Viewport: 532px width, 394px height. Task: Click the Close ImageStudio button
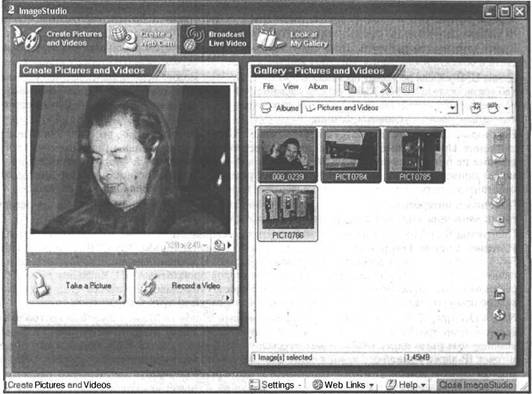pyautogui.click(x=476, y=385)
